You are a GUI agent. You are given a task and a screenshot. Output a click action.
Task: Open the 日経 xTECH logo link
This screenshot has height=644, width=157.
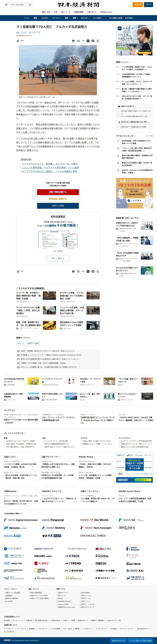click(72, 556)
